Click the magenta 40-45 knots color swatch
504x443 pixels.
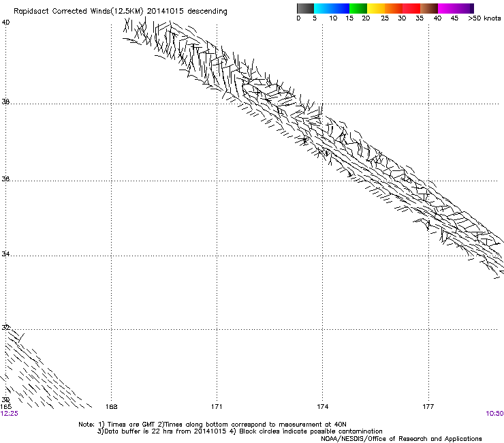447,8
